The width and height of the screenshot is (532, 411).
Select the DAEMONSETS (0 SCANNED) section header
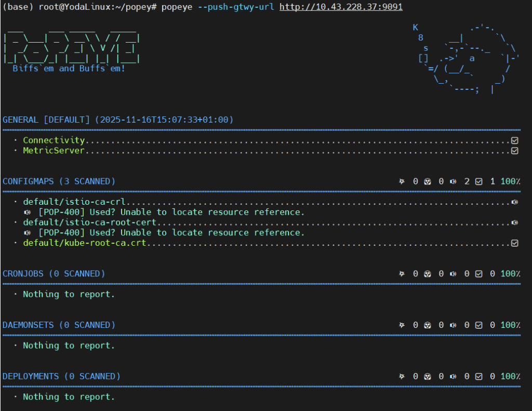click(x=59, y=325)
